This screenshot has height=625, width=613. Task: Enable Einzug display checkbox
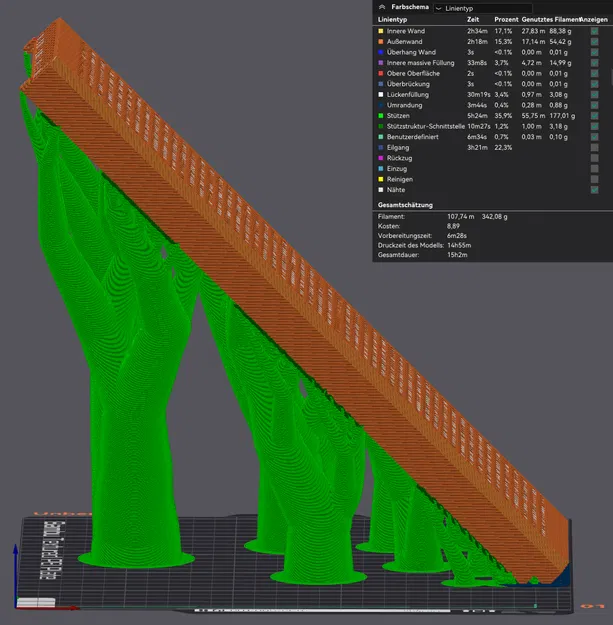click(594, 169)
